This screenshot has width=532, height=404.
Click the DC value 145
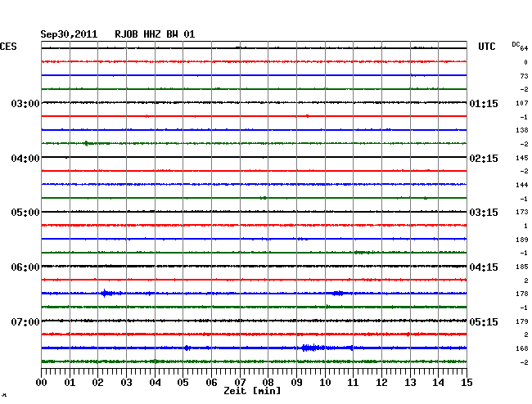coord(522,158)
